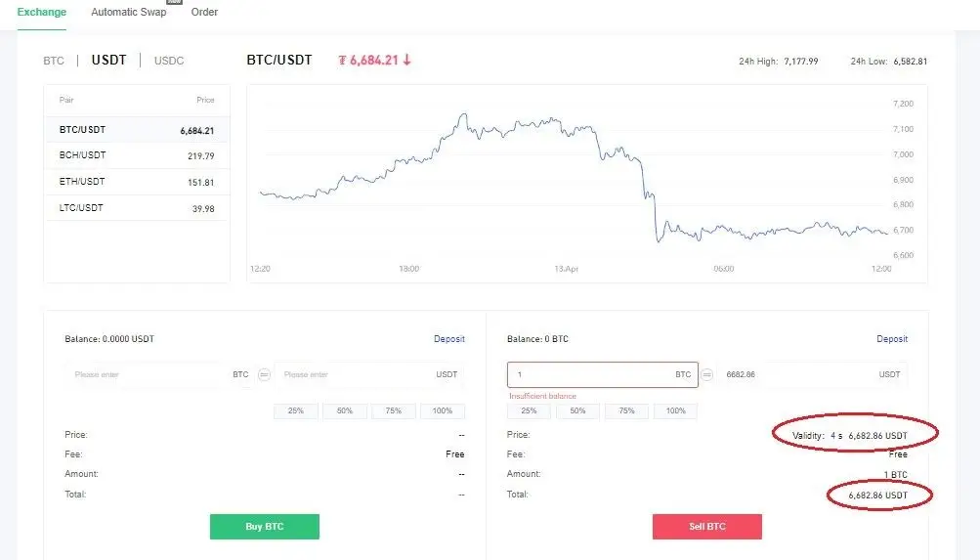Click the red Sell BTC button
The width and height of the screenshot is (980, 560).
[706, 527]
